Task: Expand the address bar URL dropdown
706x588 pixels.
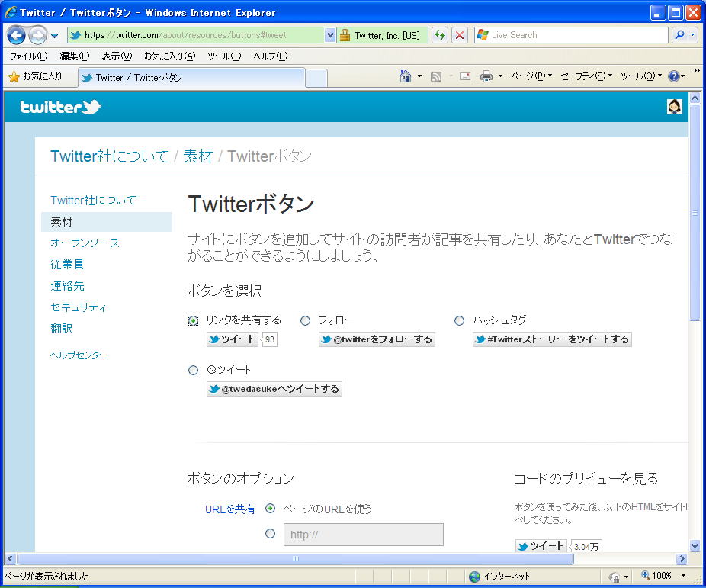Action: 330,35
